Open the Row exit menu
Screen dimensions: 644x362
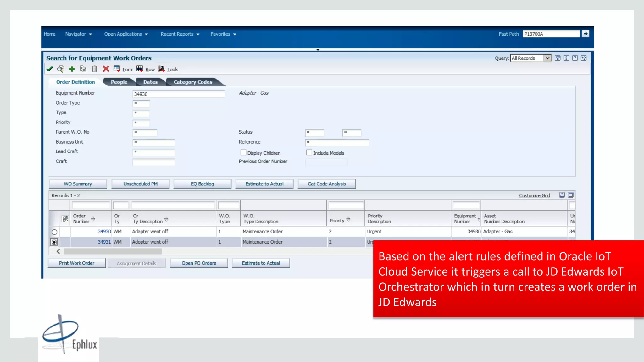146,69
